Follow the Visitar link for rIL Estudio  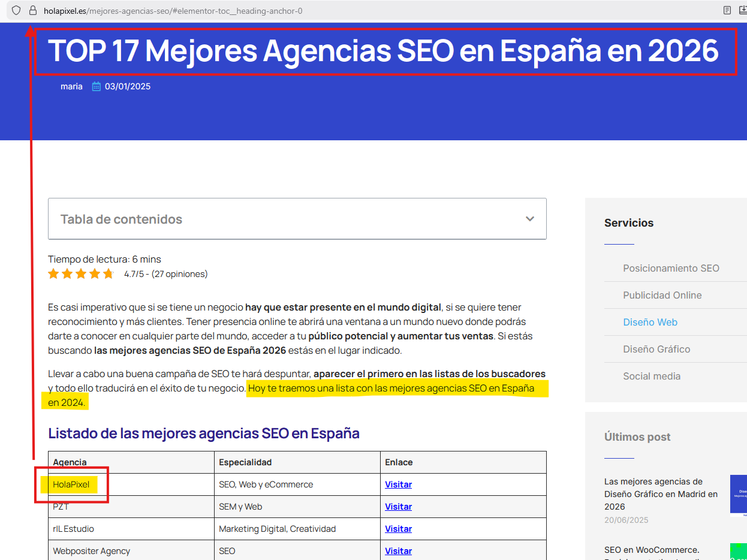pos(398,529)
